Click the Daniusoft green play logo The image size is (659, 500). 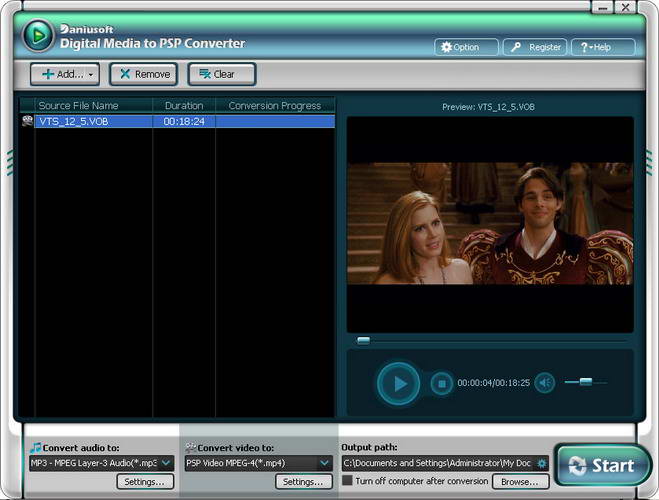(x=38, y=36)
